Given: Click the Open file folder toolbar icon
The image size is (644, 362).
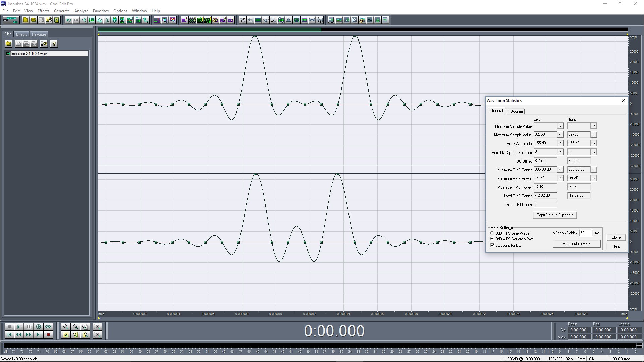Looking at the screenshot, I should click(34, 20).
